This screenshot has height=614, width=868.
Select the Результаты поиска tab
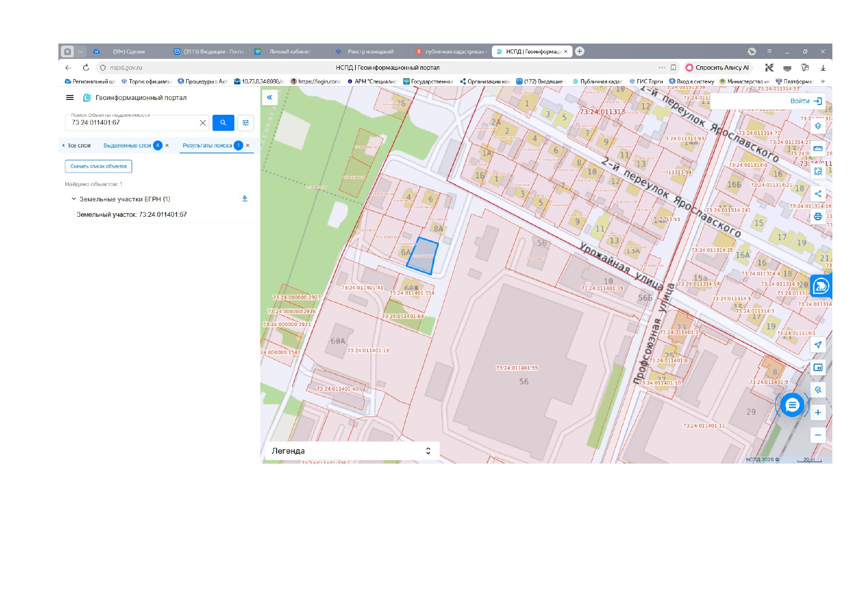pos(207,145)
